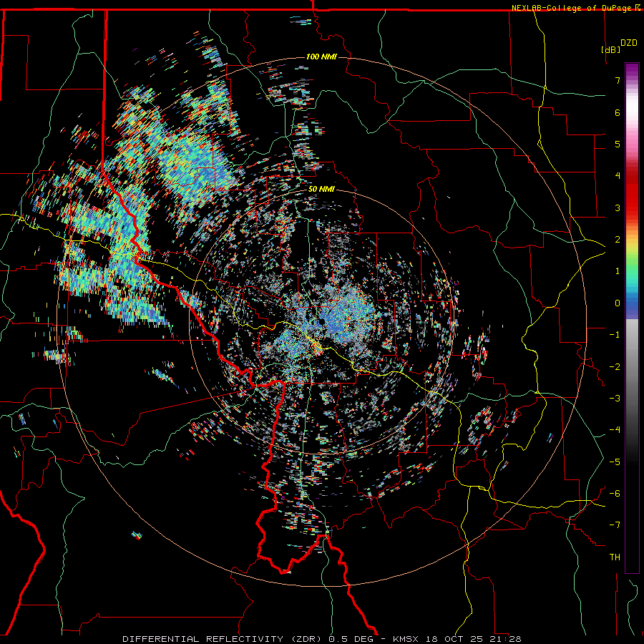
Task: Select the -5 value on color scale
Action: click(x=615, y=462)
